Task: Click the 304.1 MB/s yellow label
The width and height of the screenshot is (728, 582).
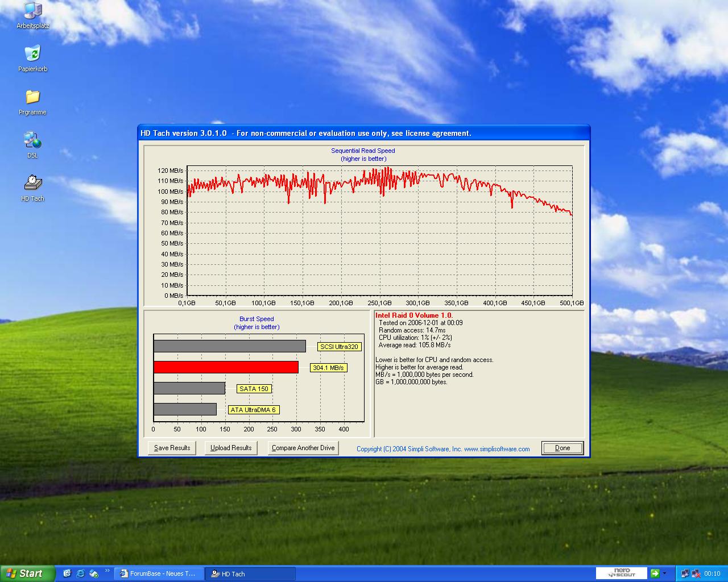Action: pyautogui.click(x=328, y=368)
